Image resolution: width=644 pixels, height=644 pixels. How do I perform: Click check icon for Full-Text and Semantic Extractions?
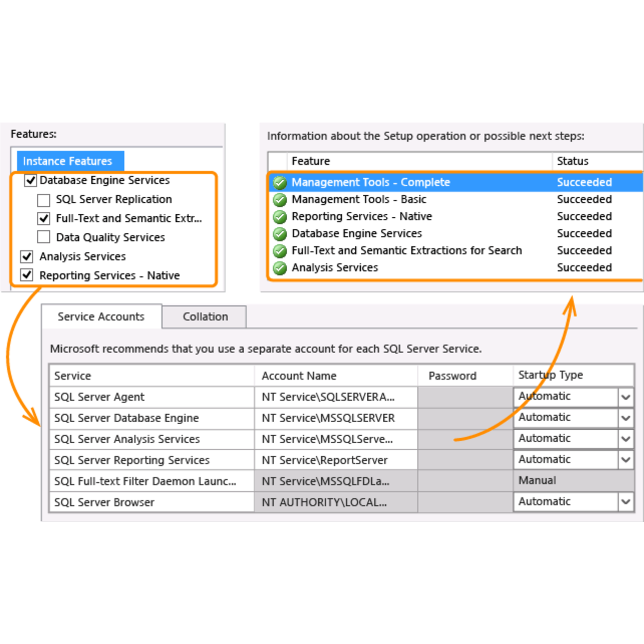pos(280,251)
